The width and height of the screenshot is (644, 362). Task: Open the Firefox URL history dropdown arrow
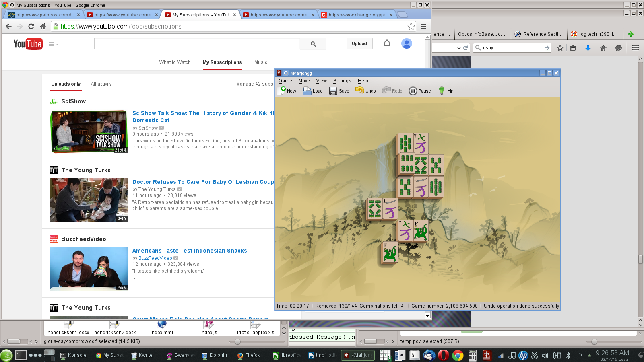(x=459, y=48)
